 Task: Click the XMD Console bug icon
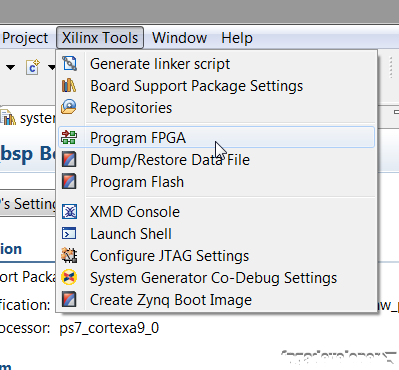[x=69, y=212]
